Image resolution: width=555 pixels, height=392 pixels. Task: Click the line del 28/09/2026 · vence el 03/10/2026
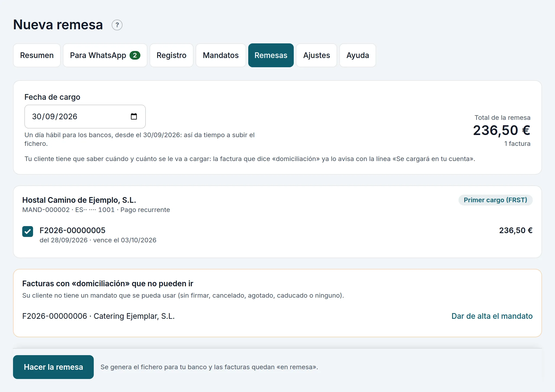98,240
